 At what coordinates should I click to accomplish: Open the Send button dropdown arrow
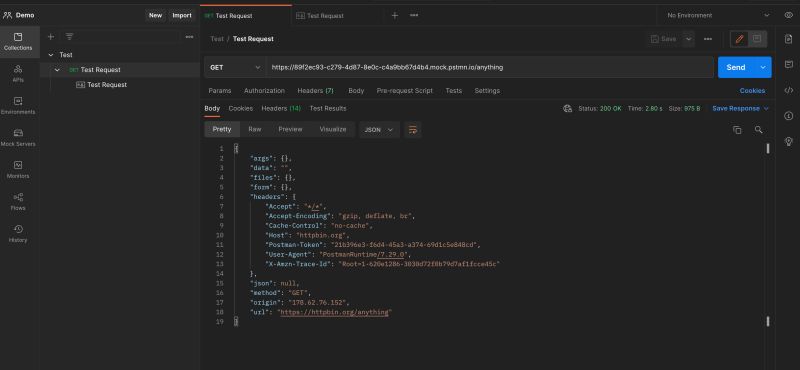click(763, 67)
